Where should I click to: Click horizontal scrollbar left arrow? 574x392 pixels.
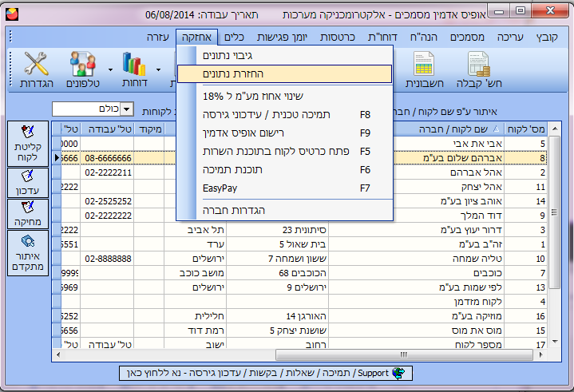(x=58, y=354)
